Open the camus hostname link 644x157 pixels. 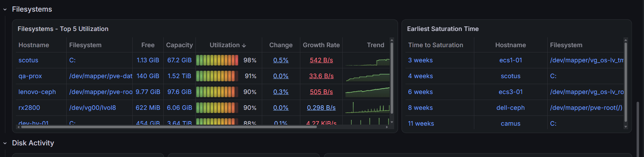click(510, 124)
